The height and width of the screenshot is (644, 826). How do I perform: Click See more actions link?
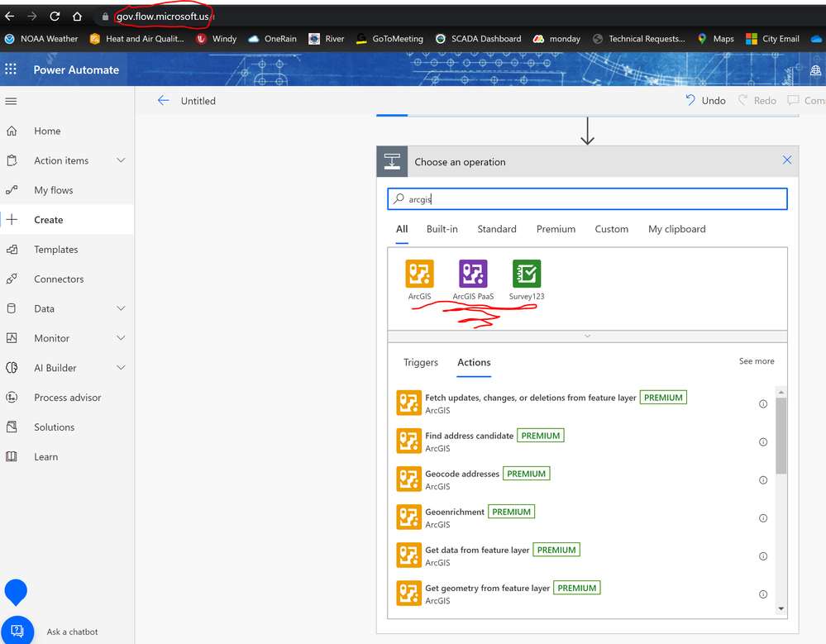[757, 361]
